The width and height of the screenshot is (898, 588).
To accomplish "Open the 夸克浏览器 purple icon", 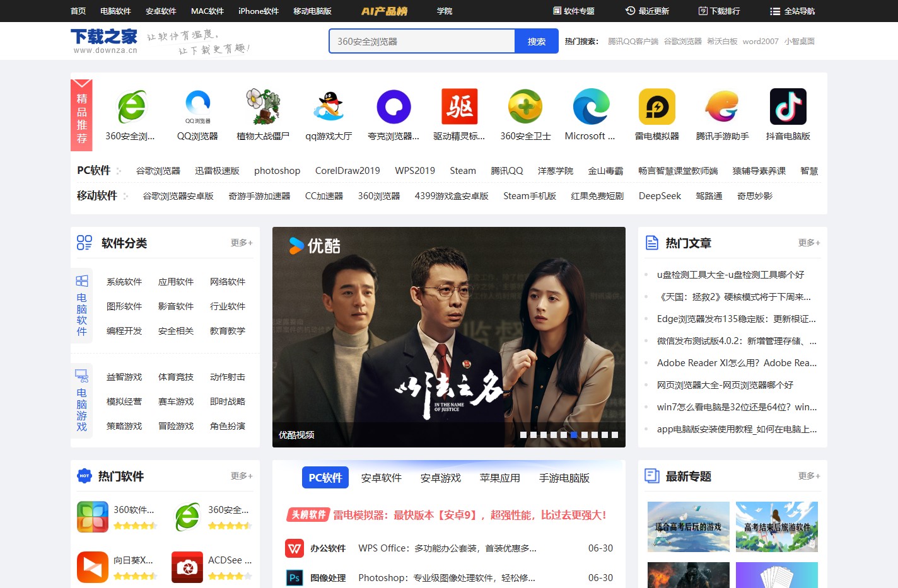I will (394, 107).
